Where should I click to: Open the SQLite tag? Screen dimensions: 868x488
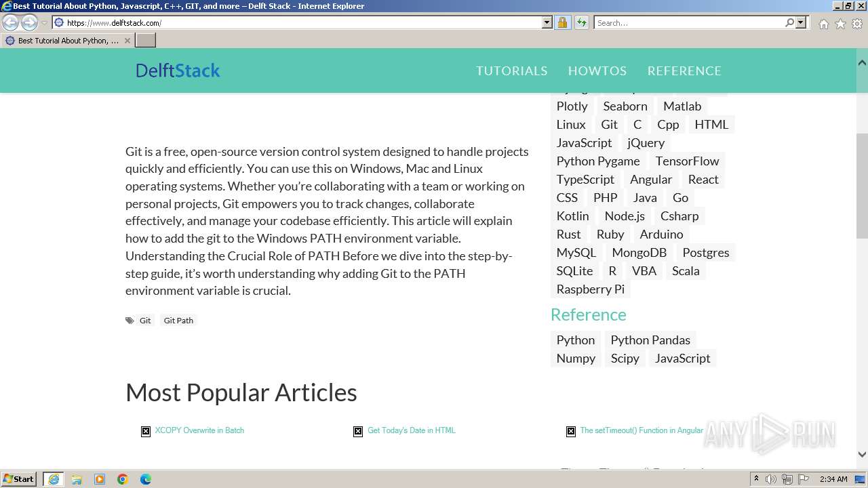574,270
